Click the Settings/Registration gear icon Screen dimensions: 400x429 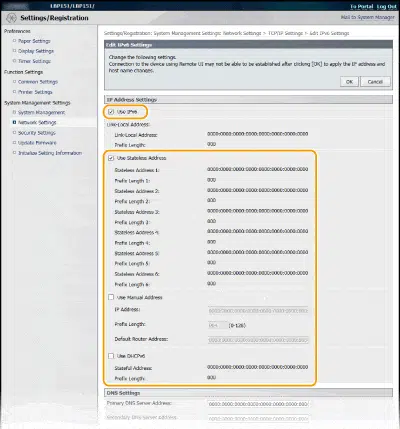coord(11,18)
